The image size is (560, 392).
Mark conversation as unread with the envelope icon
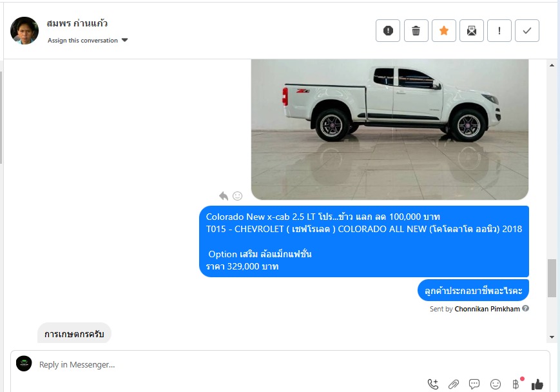coord(472,31)
